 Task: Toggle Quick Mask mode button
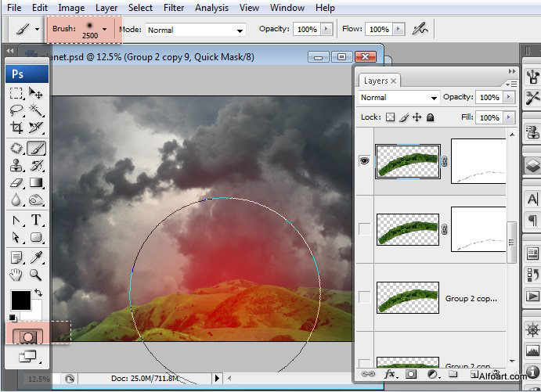27,335
